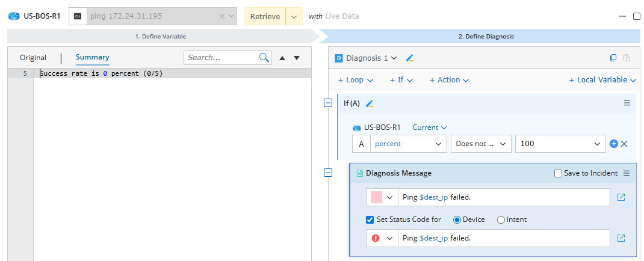Jump to next search result arrow
Screen dimensions: 644x261
pyautogui.click(x=297, y=58)
